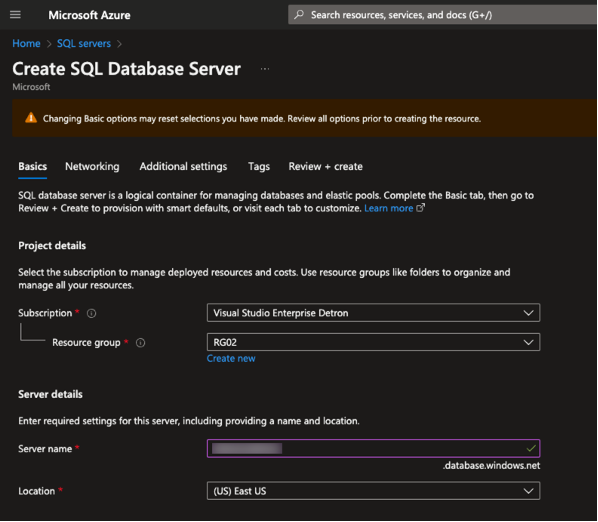Click the Microsoft publisher text under title
Screen dimensions: 598x522
point(31,87)
